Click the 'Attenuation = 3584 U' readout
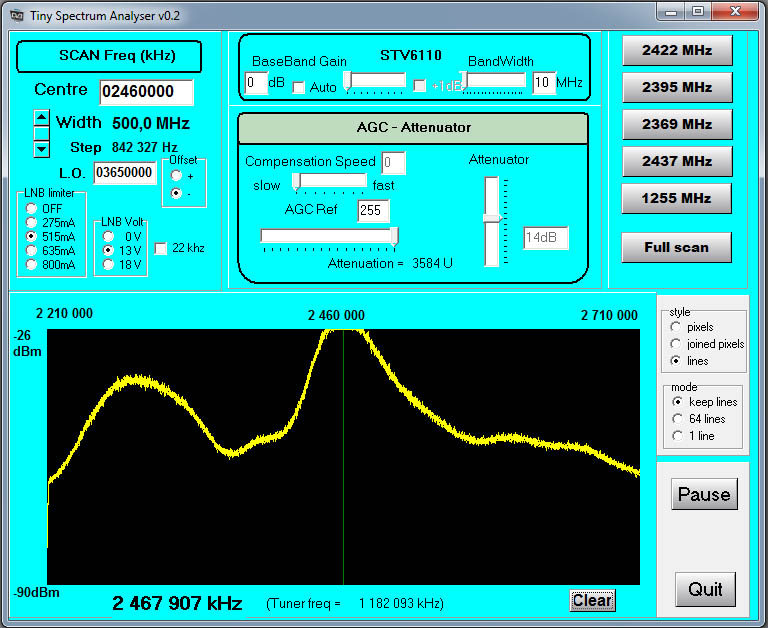768x628 pixels. (390, 264)
